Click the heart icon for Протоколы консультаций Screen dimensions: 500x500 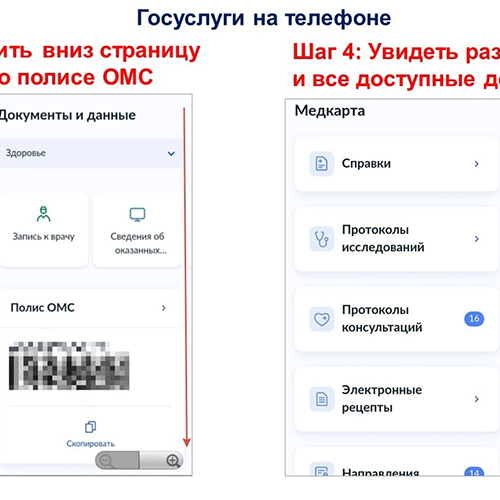322,319
